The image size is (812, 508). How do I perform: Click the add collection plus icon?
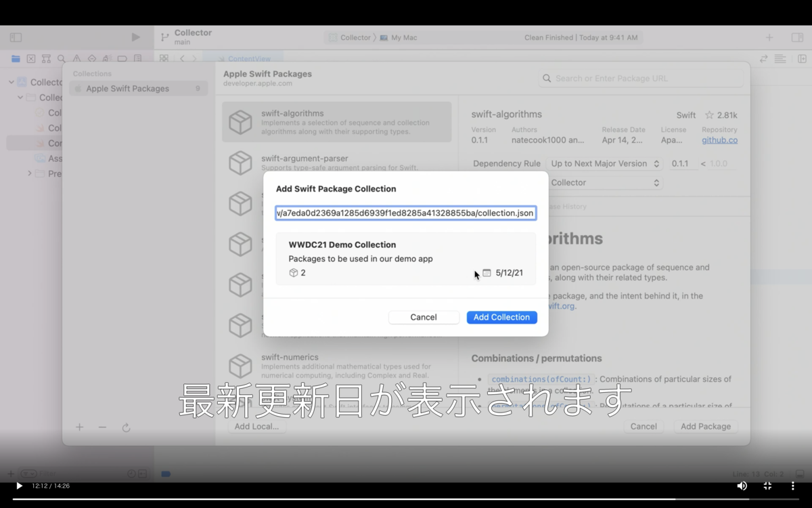coord(80,427)
